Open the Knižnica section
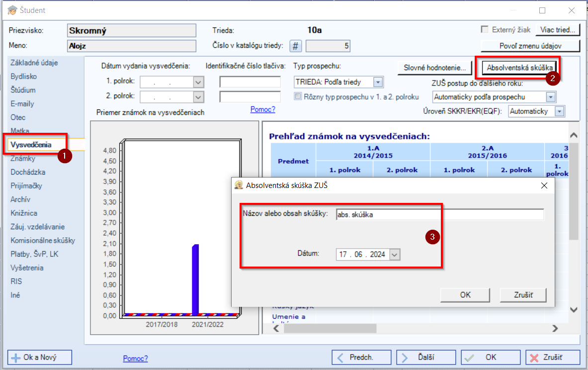 pyautogui.click(x=24, y=213)
